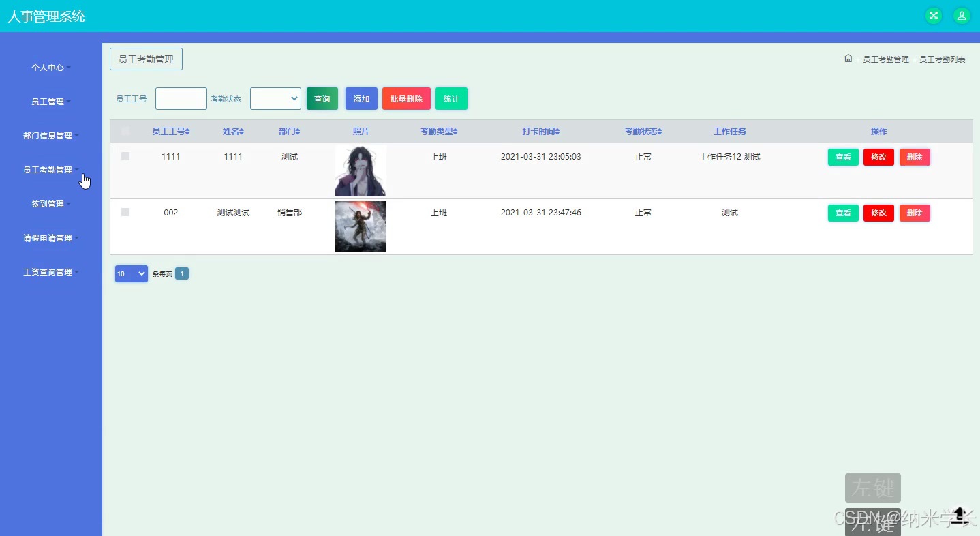This screenshot has height=536, width=980.
Task: Click the 测试测试 name cell
Action: (x=233, y=213)
